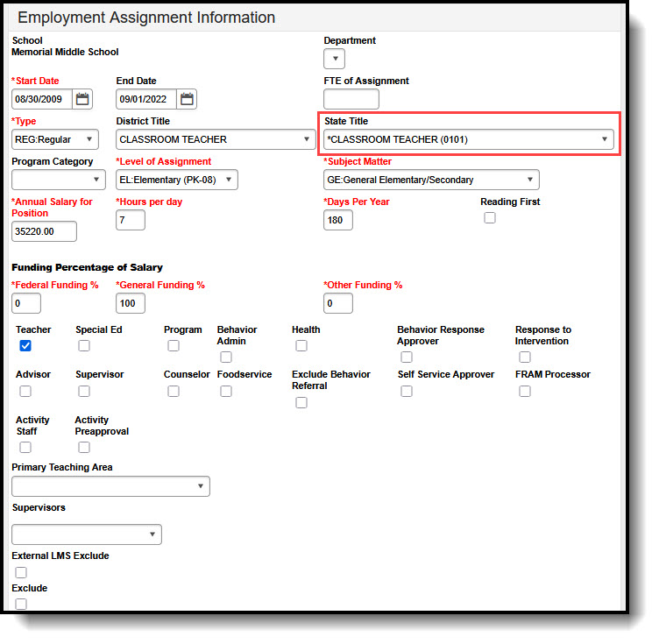Check the FRAM Processor checkbox
659x644 pixels.
pyautogui.click(x=525, y=391)
